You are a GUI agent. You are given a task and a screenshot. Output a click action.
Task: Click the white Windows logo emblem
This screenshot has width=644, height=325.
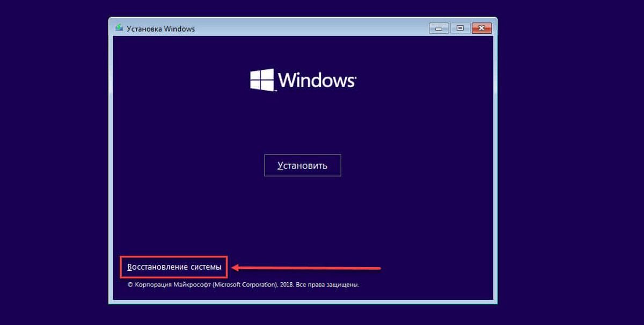pos(262,80)
